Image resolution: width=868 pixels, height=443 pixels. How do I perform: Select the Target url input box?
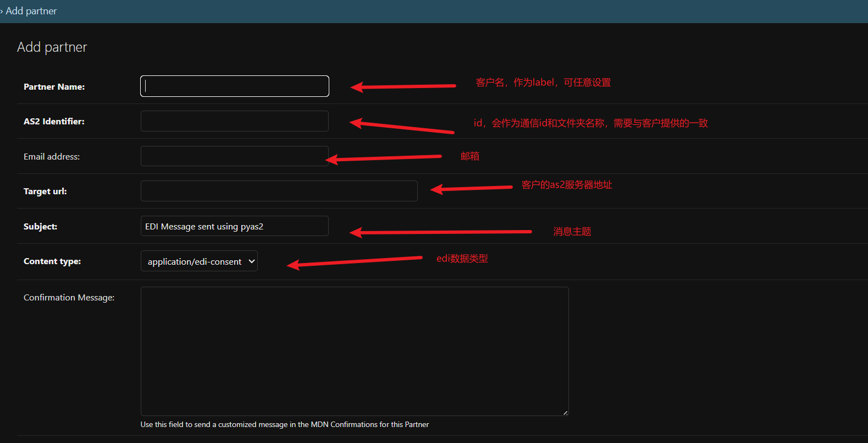click(x=279, y=191)
